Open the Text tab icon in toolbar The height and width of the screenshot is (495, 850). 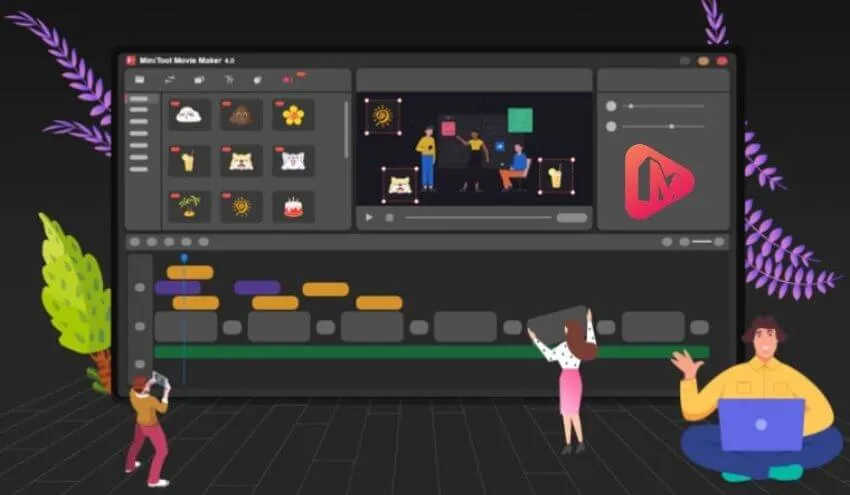229,80
